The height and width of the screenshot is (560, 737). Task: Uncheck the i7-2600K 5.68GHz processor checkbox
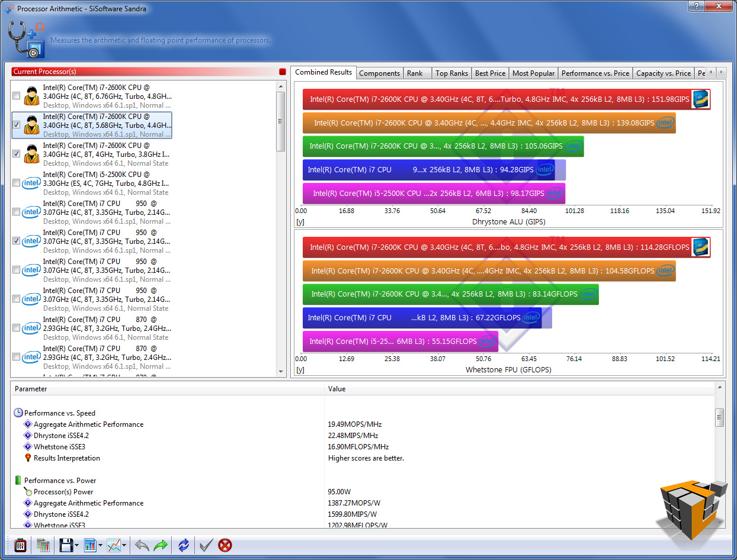point(17,125)
